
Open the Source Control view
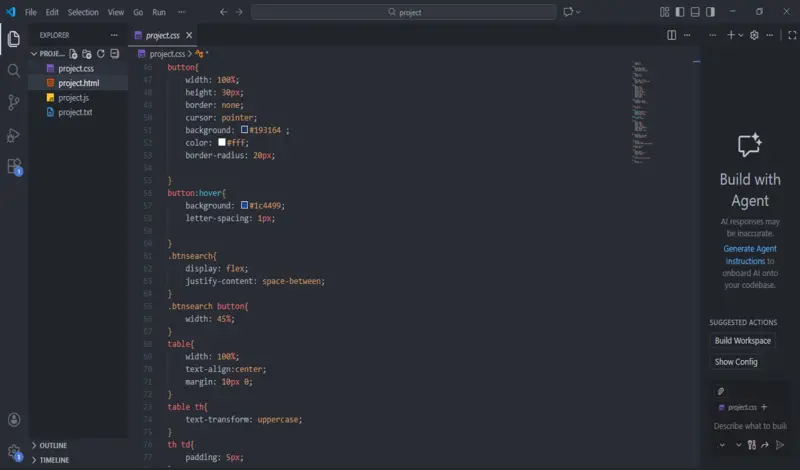point(14,103)
